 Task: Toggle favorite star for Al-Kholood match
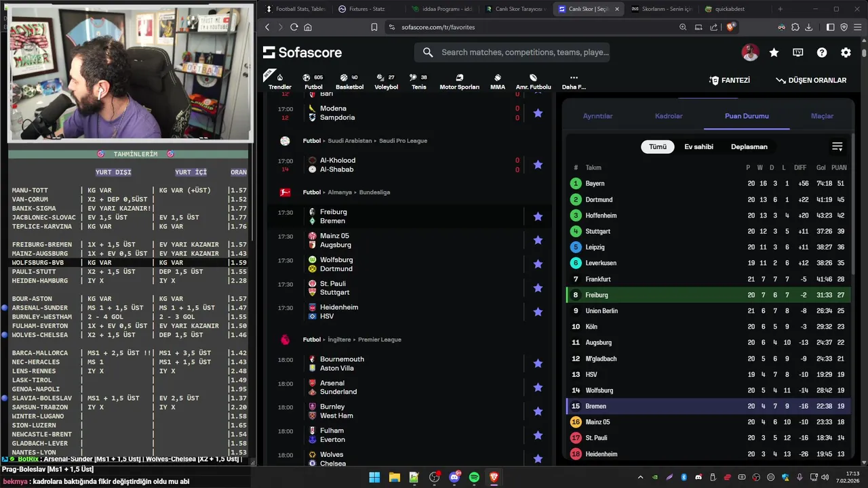point(538,165)
